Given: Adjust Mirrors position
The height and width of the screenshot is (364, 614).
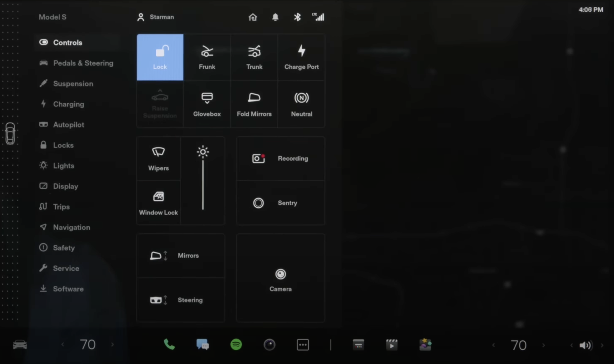Looking at the screenshot, I should pos(181,256).
